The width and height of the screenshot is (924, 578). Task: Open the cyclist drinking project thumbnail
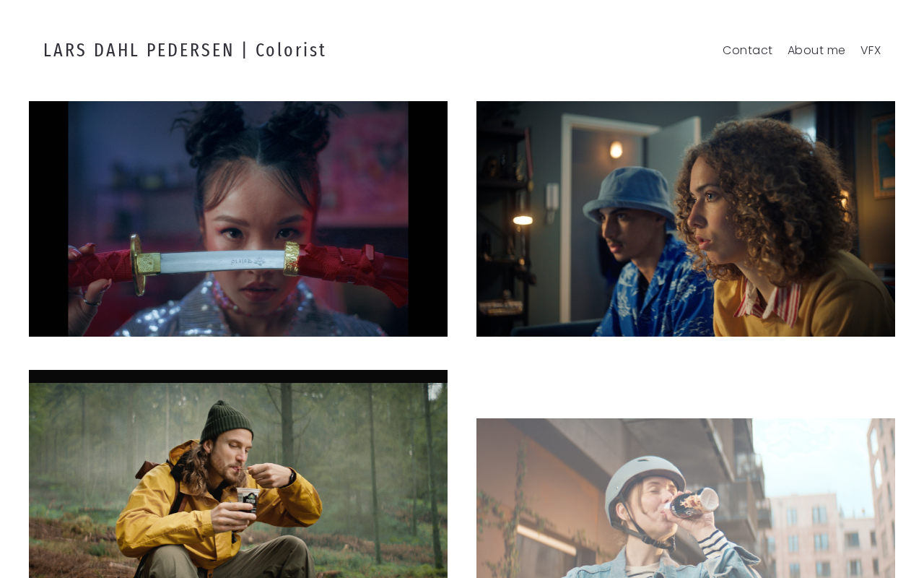686,498
